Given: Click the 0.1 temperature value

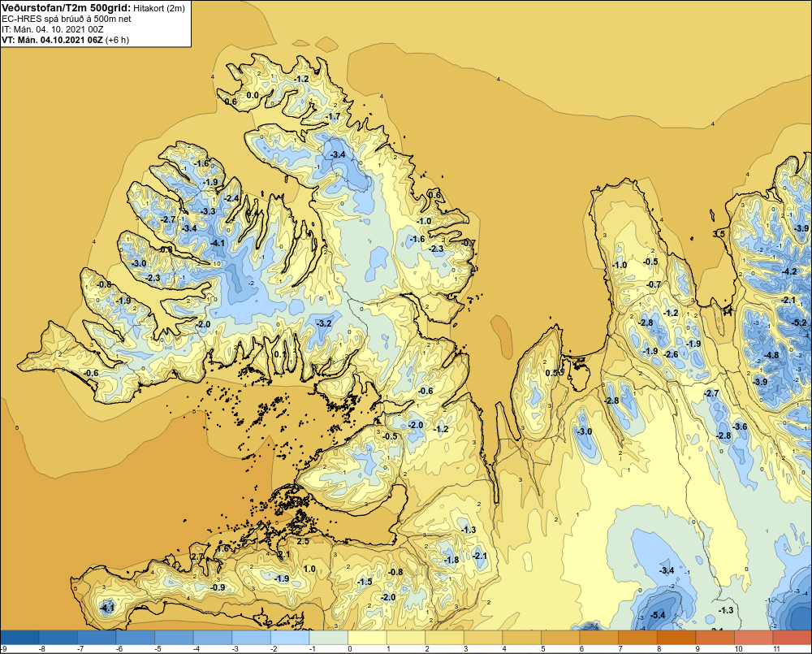Looking at the screenshot, I should pyautogui.click(x=279, y=354).
